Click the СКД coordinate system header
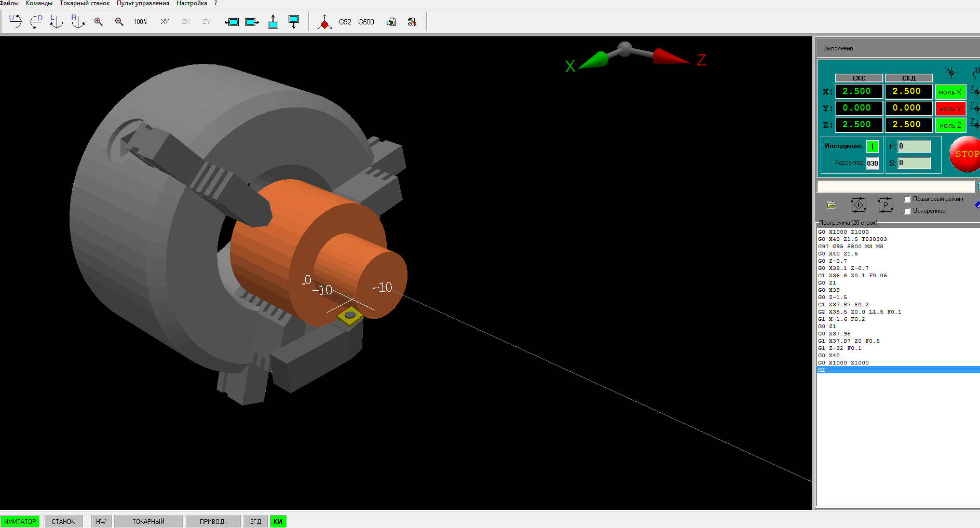The image size is (980, 528). [909, 78]
